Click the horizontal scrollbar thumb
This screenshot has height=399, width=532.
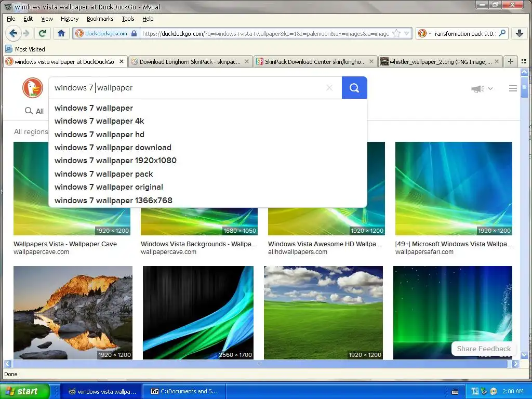click(260, 364)
